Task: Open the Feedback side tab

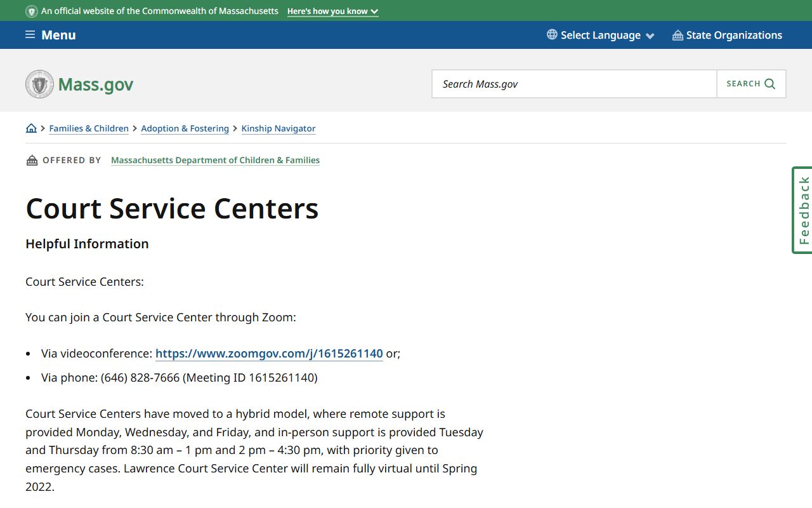Action: pos(802,210)
